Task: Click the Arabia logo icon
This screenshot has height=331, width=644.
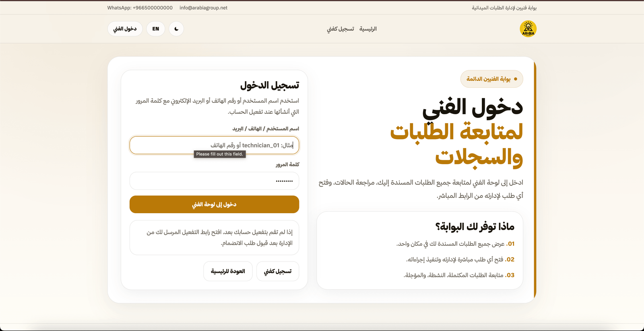Action: click(528, 29)
